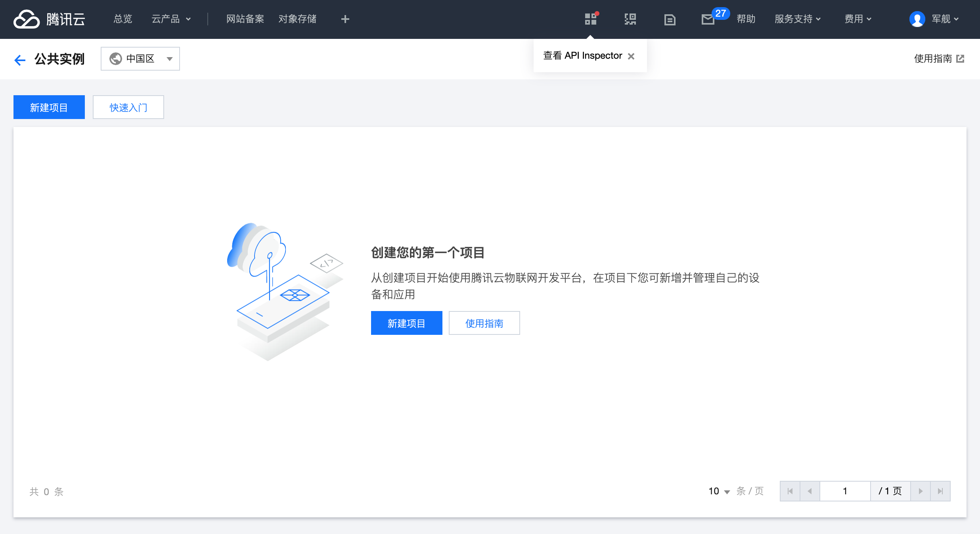
Task: Click the page number input field
Action: [844, 491]
